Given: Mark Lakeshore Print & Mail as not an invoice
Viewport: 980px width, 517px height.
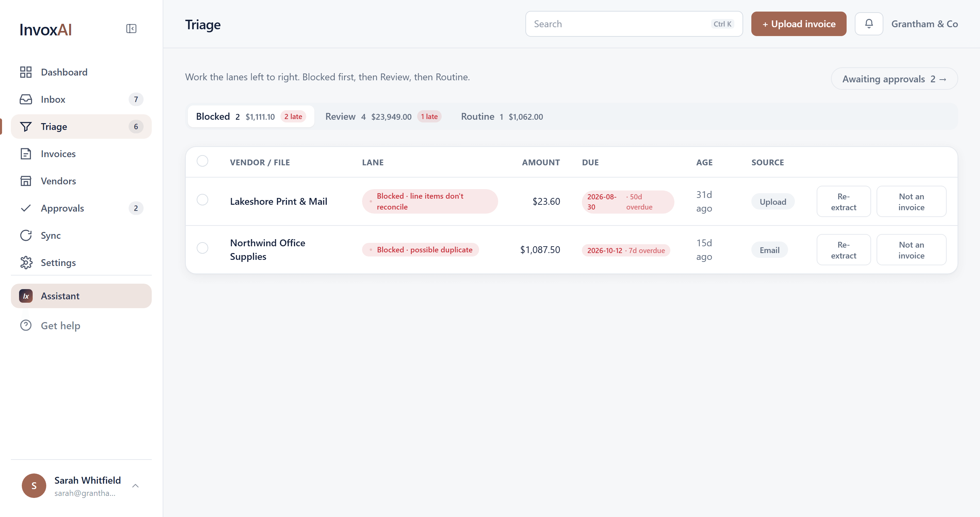Looking at the screenshot, I should coord(911,201).
